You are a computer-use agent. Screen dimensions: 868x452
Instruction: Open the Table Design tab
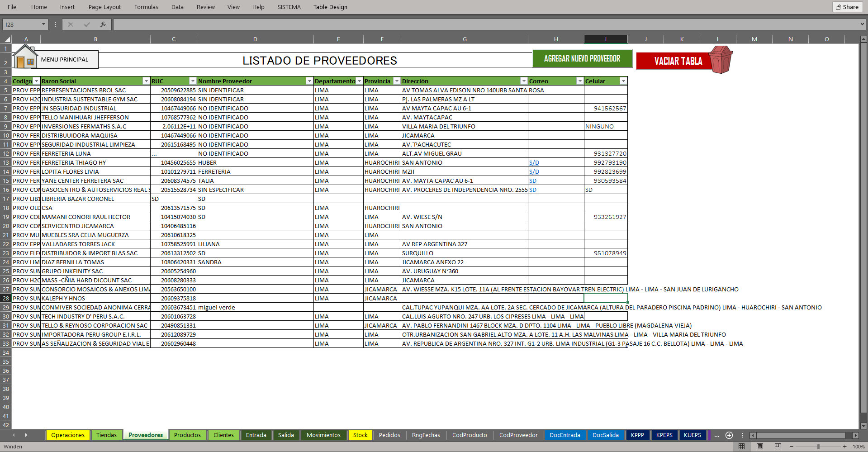tap(330, 7)
